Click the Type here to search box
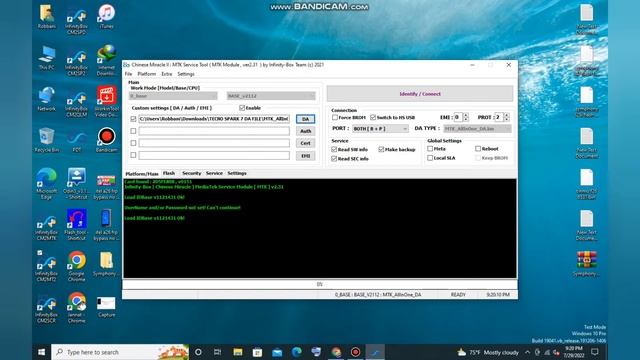This screenshot has width=640, height=360. click(120, 352)
